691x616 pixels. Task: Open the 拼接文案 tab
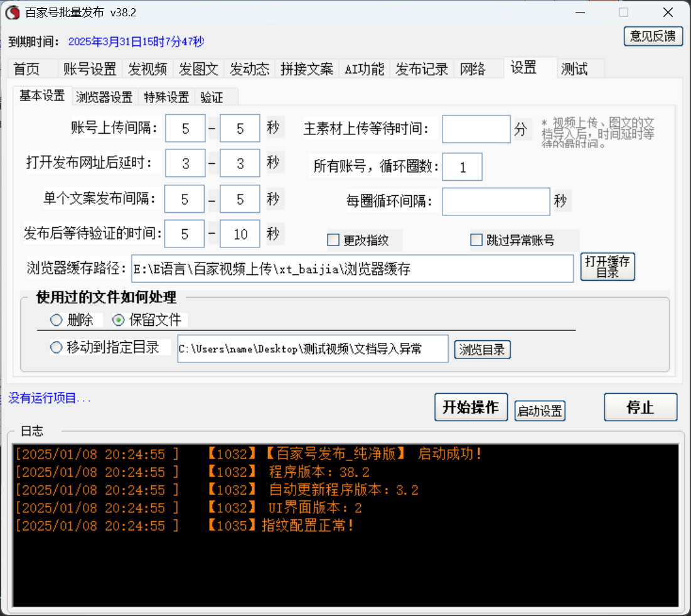point(307,69)
